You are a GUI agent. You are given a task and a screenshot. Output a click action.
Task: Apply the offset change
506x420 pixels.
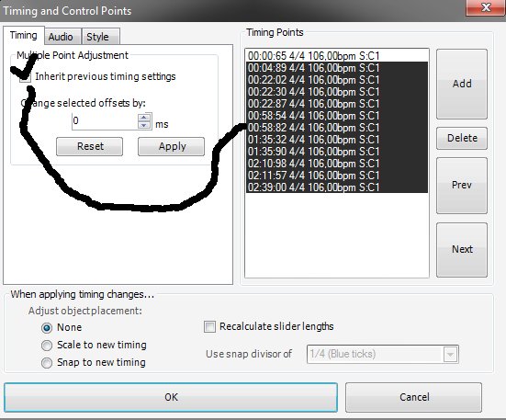pyautogui.click(x=171, y=146)
